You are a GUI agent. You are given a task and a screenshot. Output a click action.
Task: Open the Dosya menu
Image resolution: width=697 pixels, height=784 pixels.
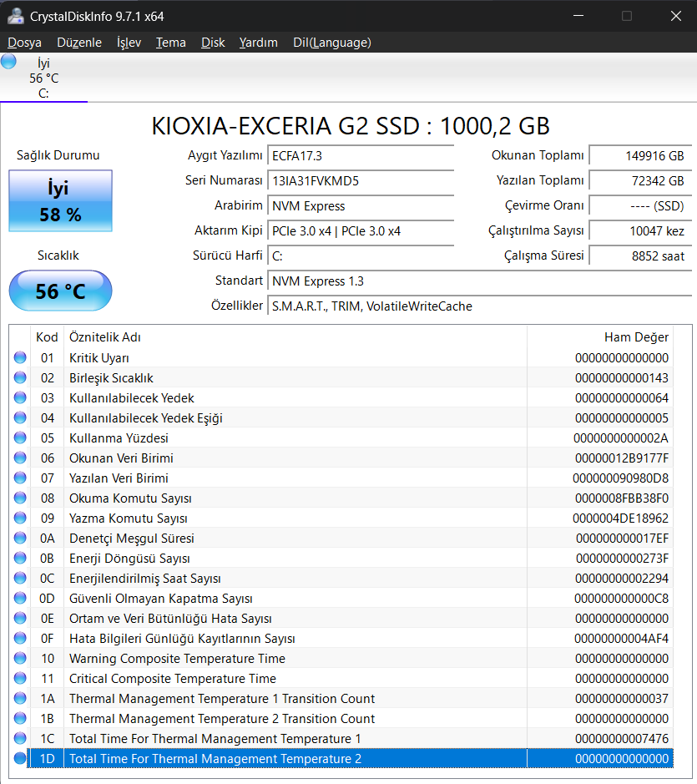24,43
